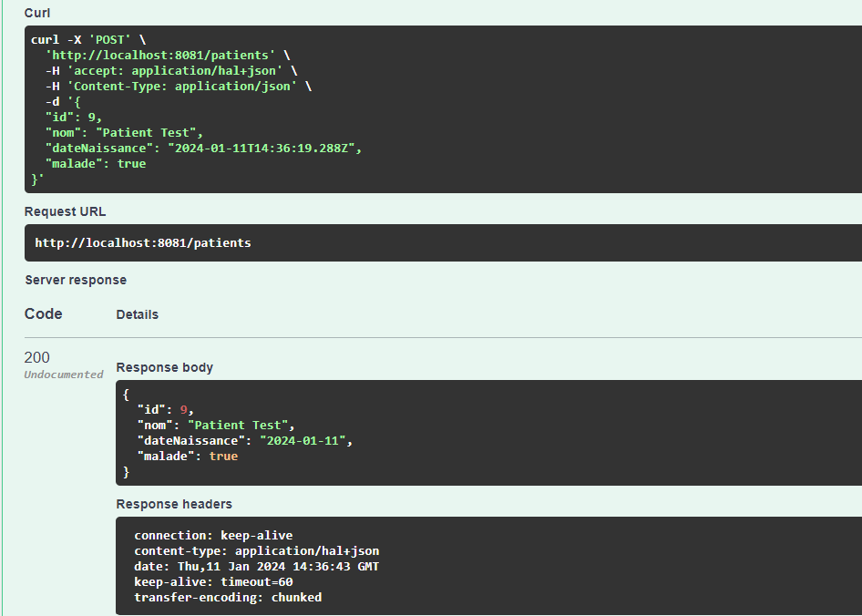The width and height of the screenshot is (862, 616).
Task: Click "dateNaissance": "2024-01-11" in response body
Action: click(244, 440)
